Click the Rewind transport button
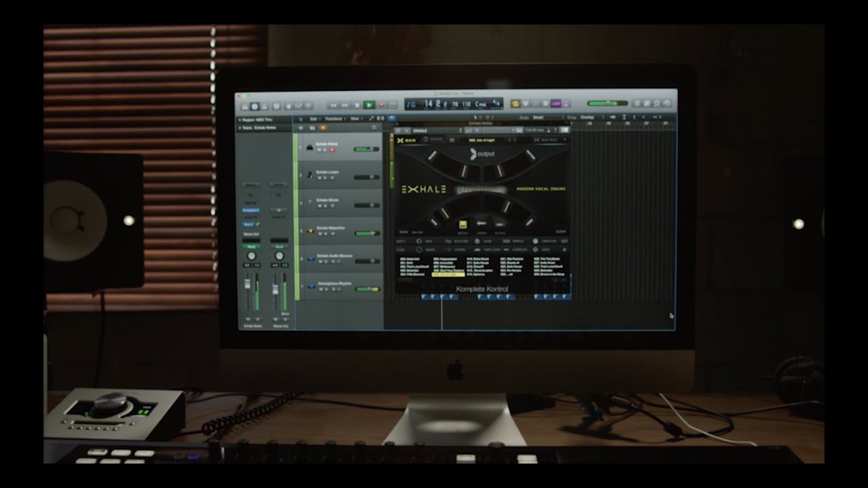 click(x=334, y=105)
